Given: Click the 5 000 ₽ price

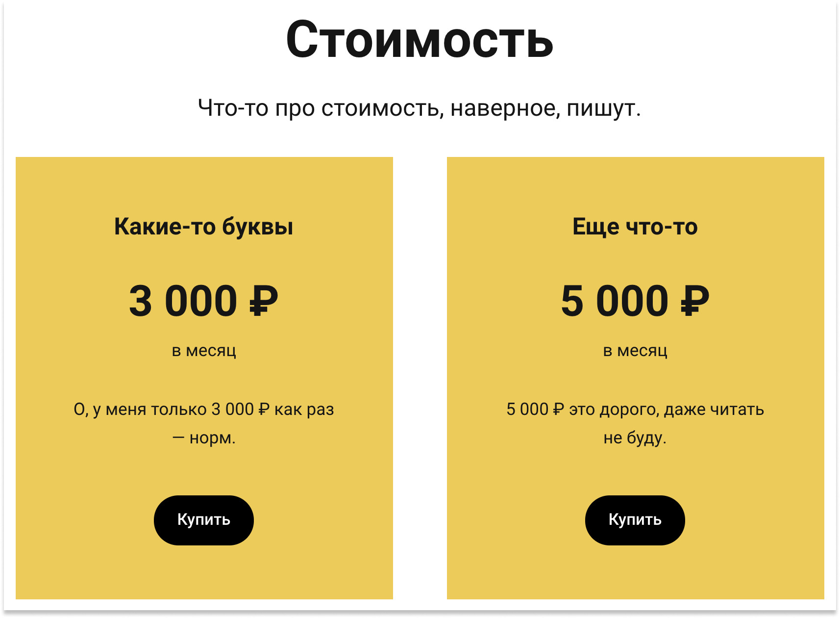Looking at the screenshot, I should [635, 301].
